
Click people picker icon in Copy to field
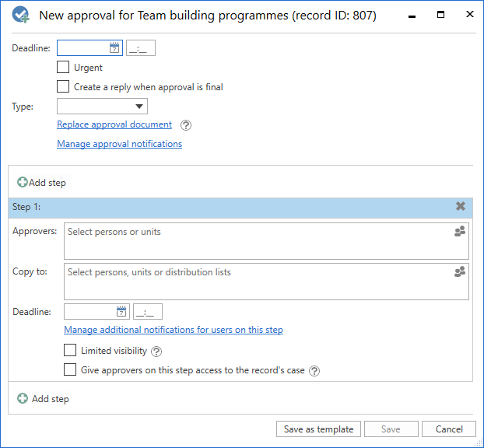click(x=459, y=272)
